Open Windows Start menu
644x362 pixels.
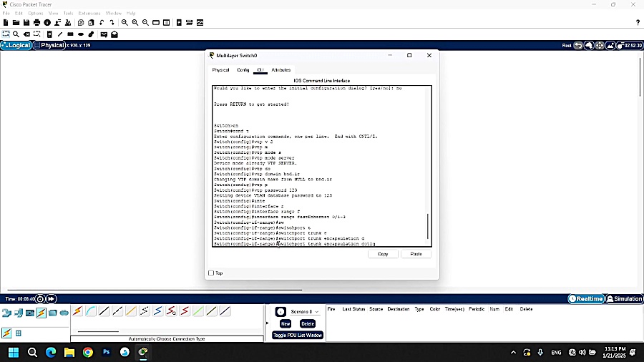coord(14,352)
